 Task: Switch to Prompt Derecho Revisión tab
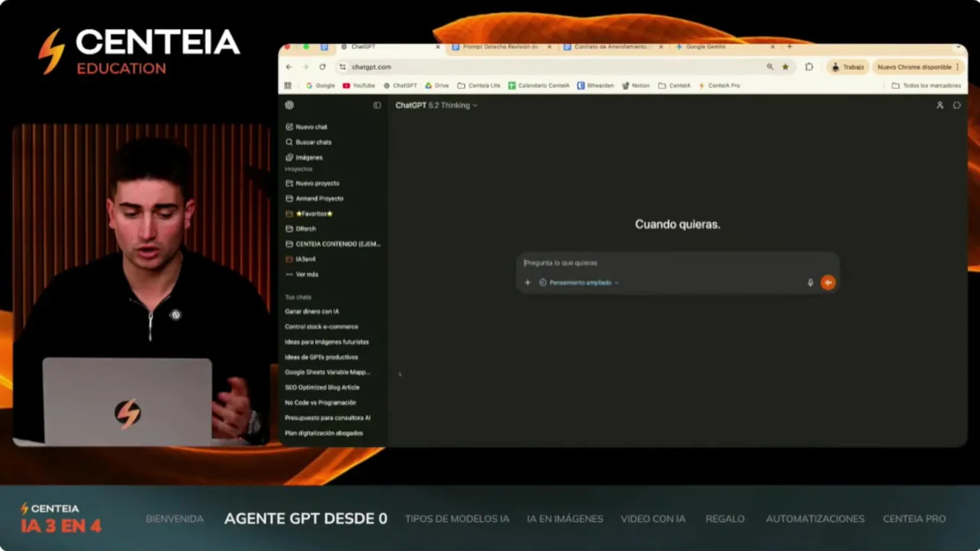pyautogui.click(x=501, y=47)
